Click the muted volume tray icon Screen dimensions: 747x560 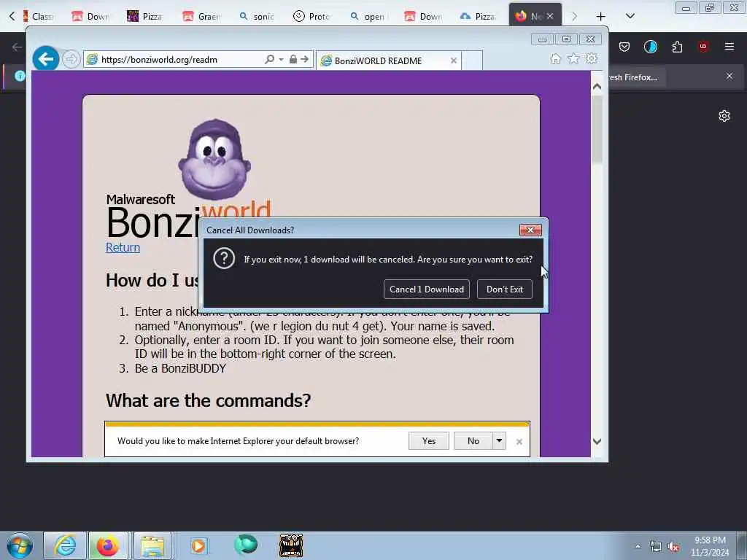pos(673,547)
